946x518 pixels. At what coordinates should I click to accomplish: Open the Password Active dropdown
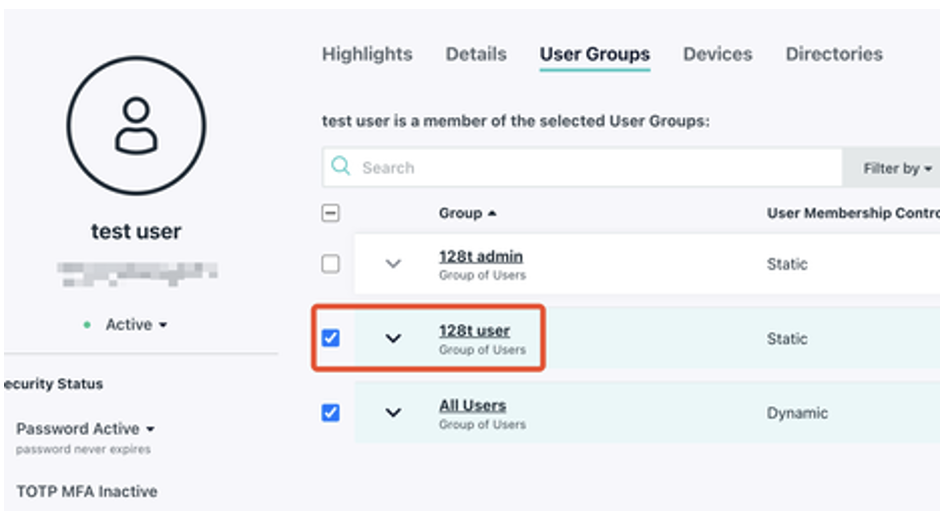tap(84, 429)
